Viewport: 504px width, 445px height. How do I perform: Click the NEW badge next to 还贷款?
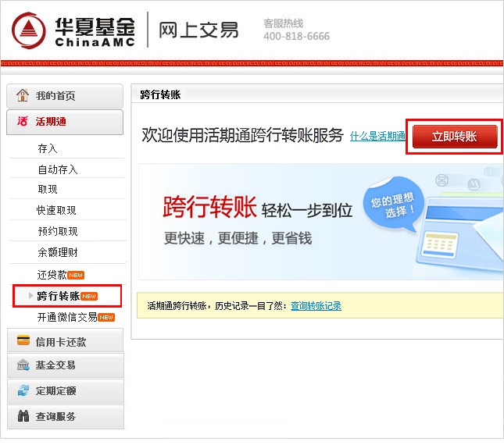76,275
